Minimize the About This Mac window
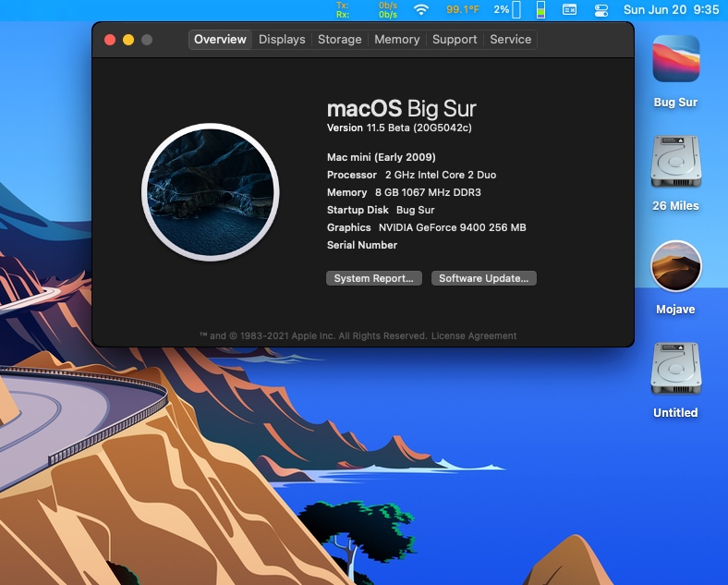728x585 pixels. pos(128,40)
